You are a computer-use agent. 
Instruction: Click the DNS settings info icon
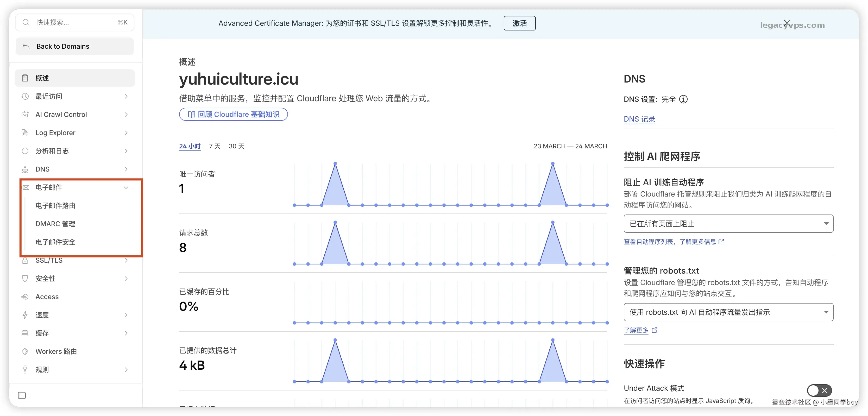tap(683, 99)
